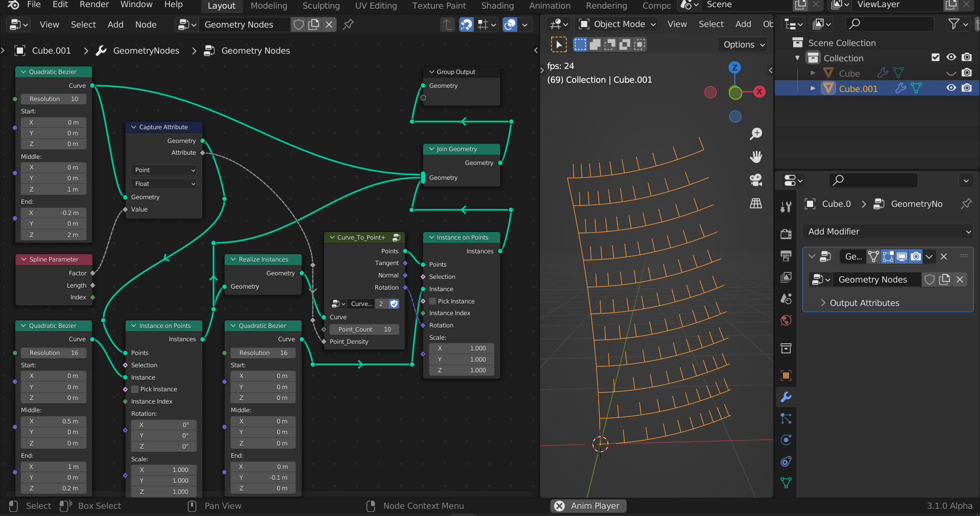
Task: Switch to the UV Editing workspace tab
Action: (x=376, y=6)
